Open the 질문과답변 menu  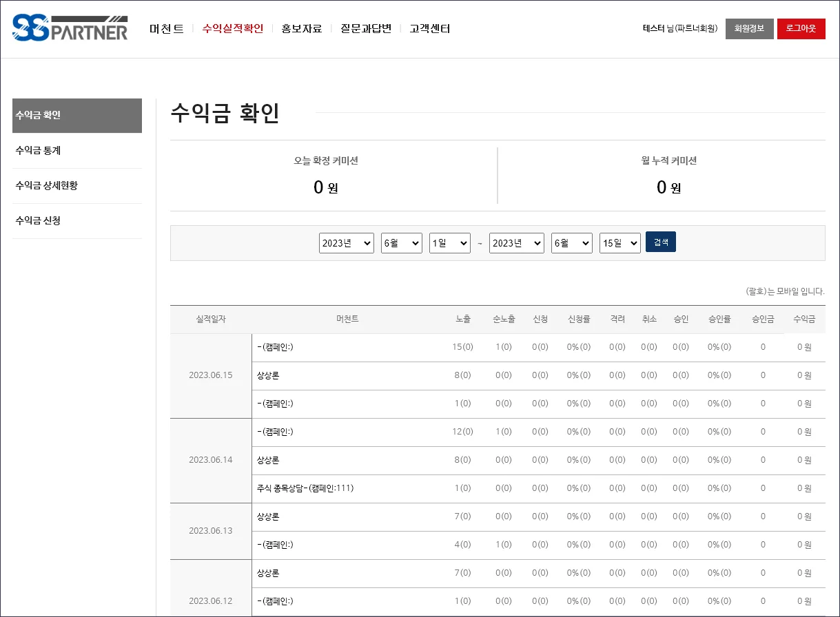click(366, 28)
